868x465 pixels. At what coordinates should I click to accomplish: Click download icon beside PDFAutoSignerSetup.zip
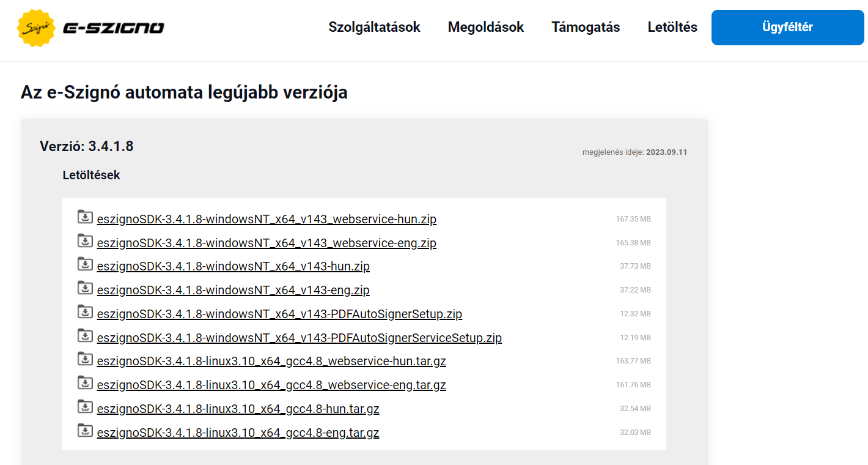tap(85, 312)
